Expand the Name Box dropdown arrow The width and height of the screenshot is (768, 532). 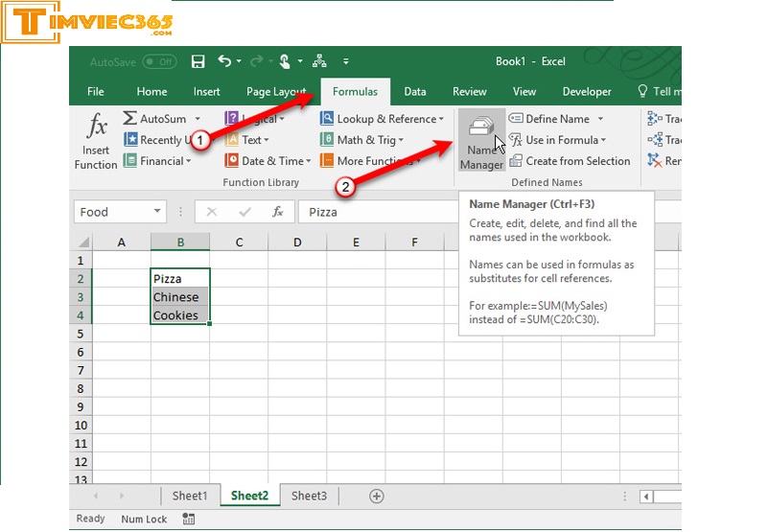pyautogui.click(x=157, y=211)
